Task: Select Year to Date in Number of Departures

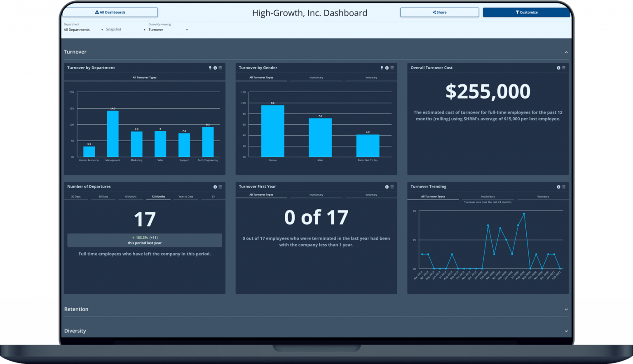Action: tap(186, 196)
